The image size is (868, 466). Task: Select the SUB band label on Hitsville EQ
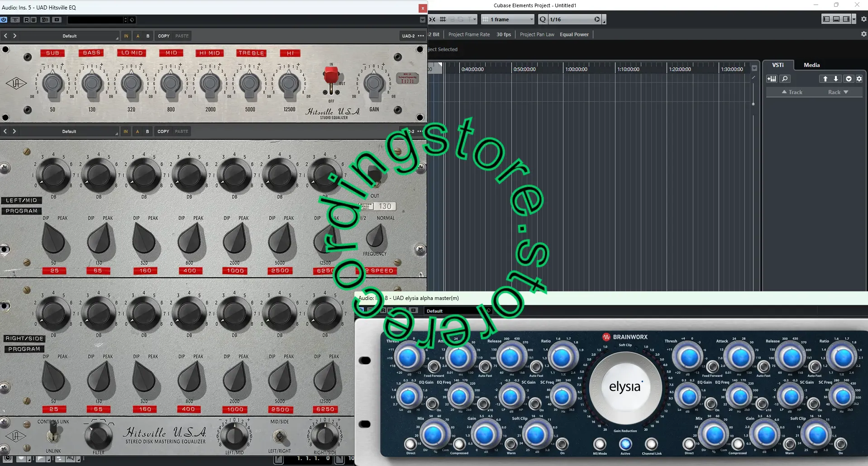point(52,53)
